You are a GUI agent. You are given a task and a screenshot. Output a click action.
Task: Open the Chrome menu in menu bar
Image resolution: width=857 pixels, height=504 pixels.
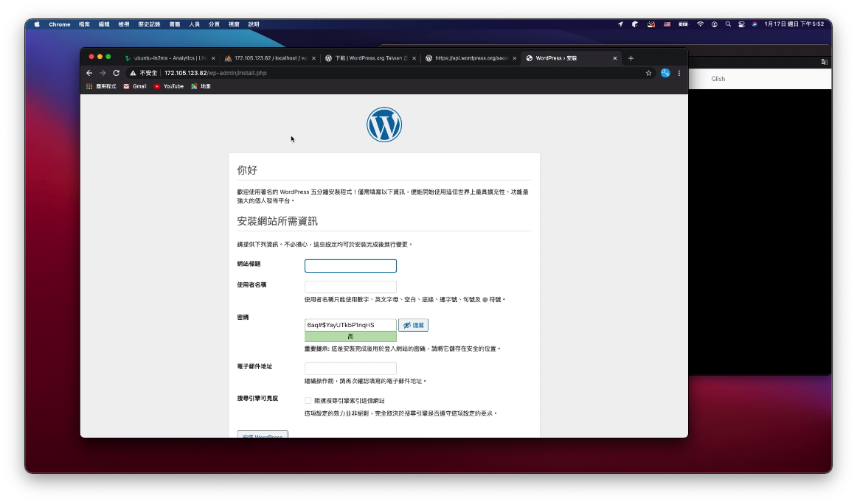[x=60, y=24]
